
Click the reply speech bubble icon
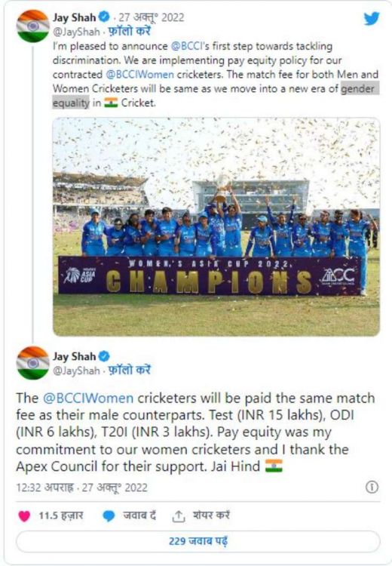point(109,516)
